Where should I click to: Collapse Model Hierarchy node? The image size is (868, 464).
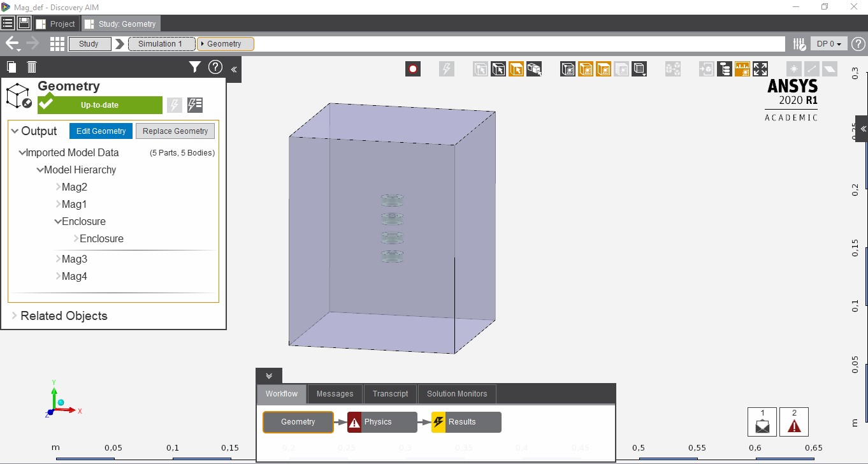tap(40, 170)
